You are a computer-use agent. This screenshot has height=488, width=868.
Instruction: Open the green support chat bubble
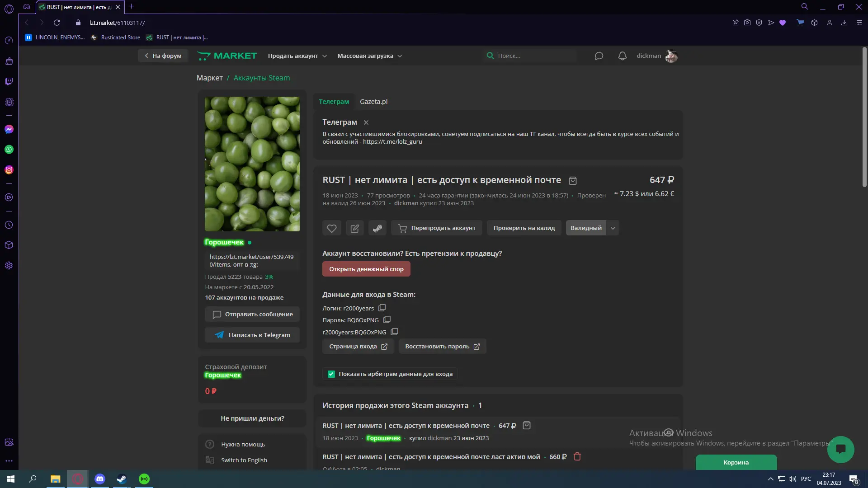click(x=841, y=449)
